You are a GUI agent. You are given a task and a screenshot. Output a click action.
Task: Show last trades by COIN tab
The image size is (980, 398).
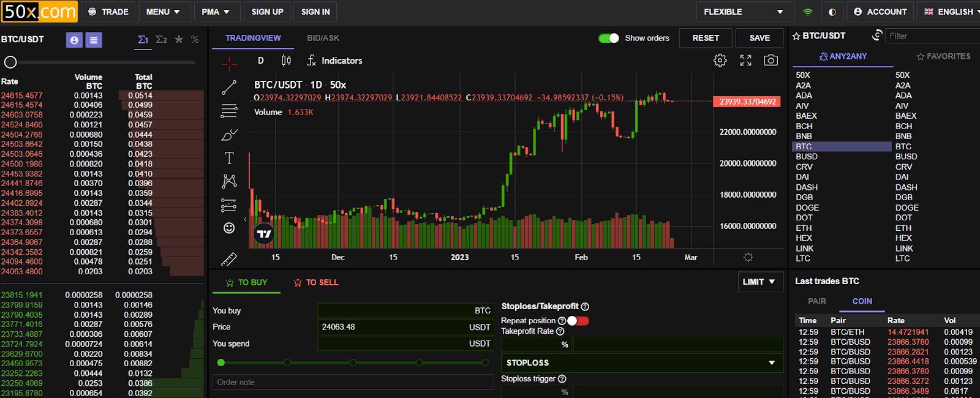click(x=862, y=301)
